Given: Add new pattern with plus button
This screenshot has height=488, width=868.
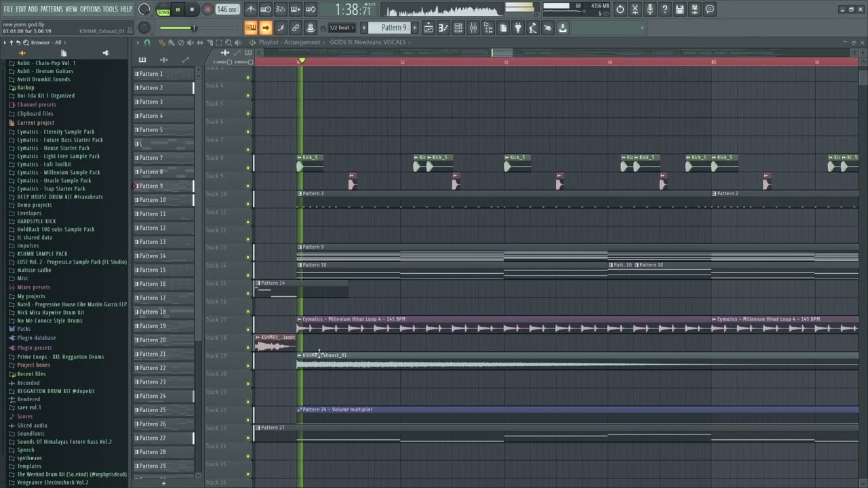Looking at the screenshot, I should tap(414, 28).
